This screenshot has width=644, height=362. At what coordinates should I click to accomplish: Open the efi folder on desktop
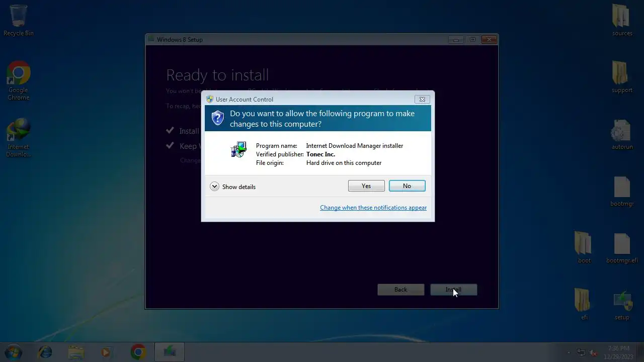[584, 305]
